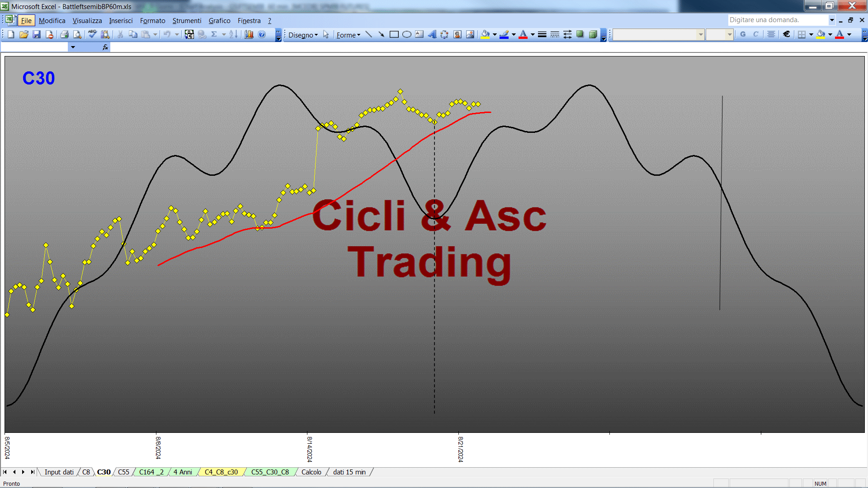Run the ABC spelling check icon
This screenshot has height=488, width=868.
[x=92, y=34]
